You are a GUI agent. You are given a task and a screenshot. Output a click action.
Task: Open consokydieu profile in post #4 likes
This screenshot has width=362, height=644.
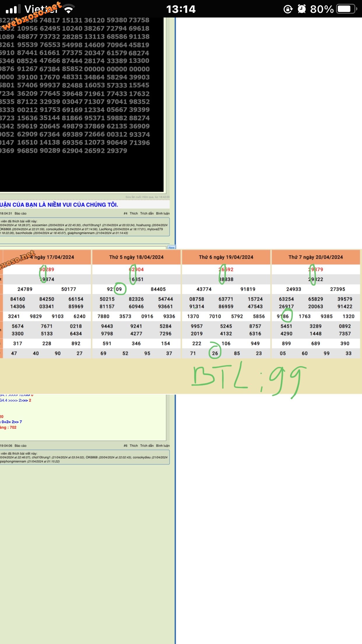click(55, 229)
